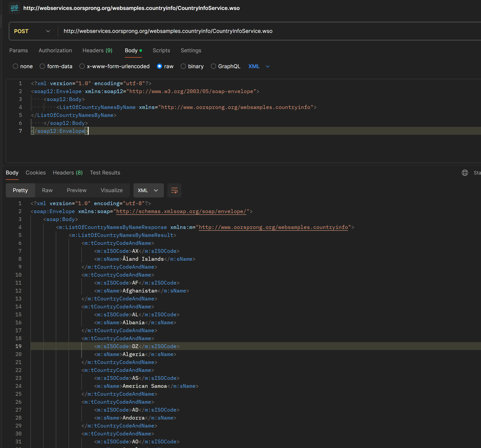Select the none body type radio
Image resolution: width=481 pixels, height=448 pixels.
15,66
